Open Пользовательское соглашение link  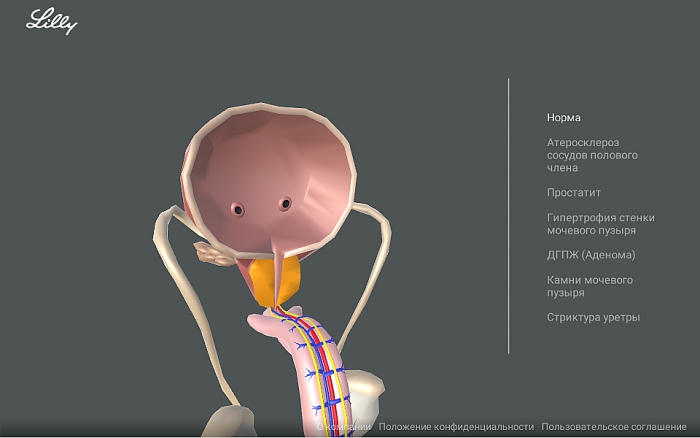tap(614, 427)
